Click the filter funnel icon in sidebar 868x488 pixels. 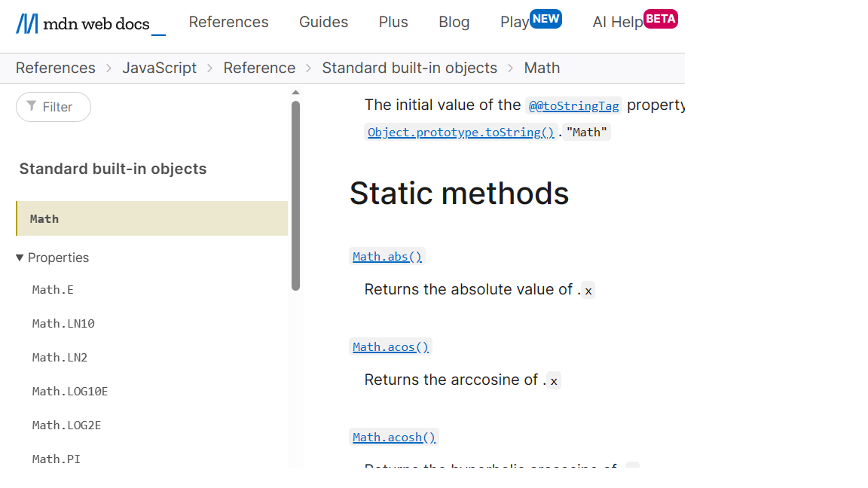coord(31,106)
